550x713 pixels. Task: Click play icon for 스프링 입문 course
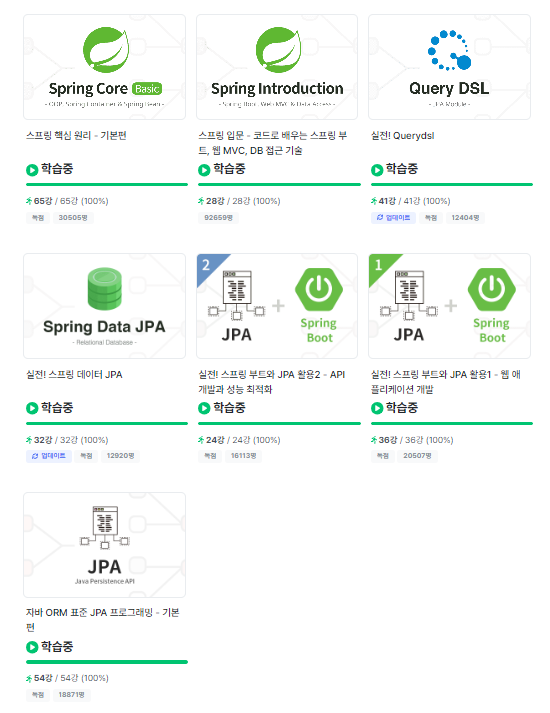pyautogui.click(x=204, y=170)
